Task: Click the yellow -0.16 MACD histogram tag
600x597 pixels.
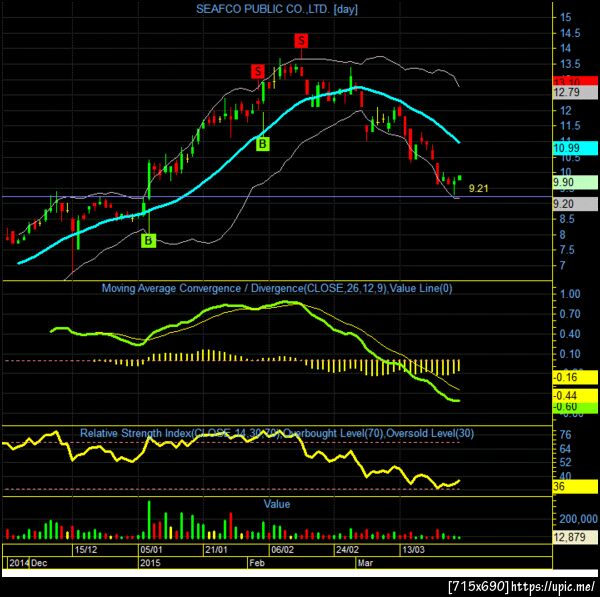Action: [575, 377]
